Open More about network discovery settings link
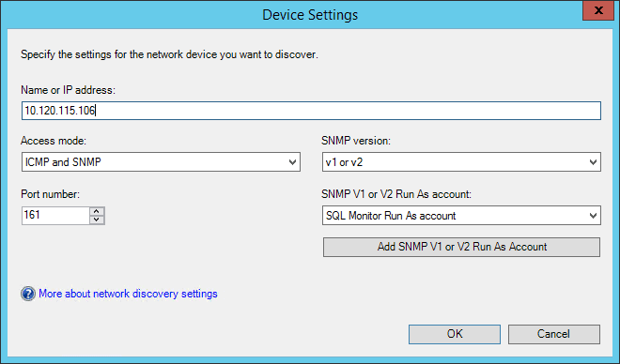 click(128, 294)
